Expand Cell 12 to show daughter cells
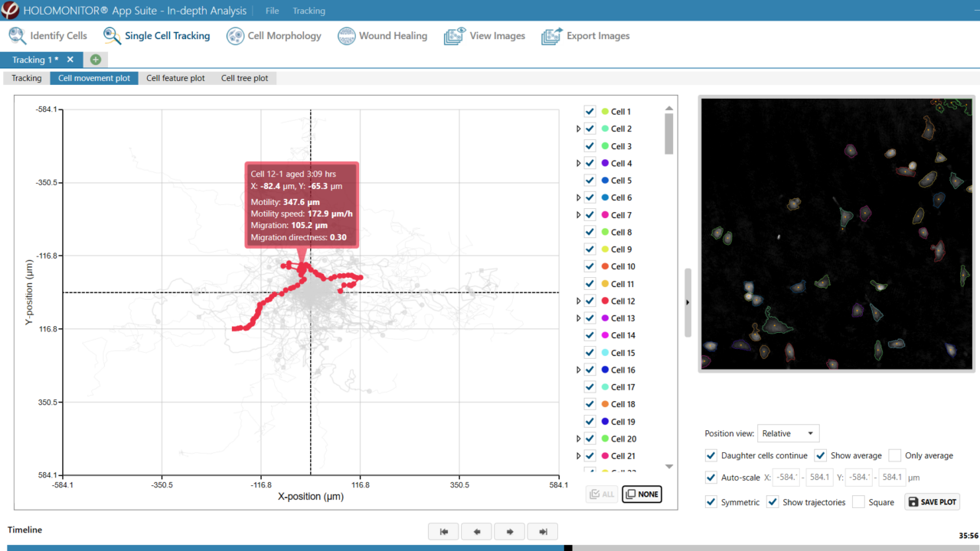The width and height of the screenshot is (980, 551). click(x=577, y=300)
